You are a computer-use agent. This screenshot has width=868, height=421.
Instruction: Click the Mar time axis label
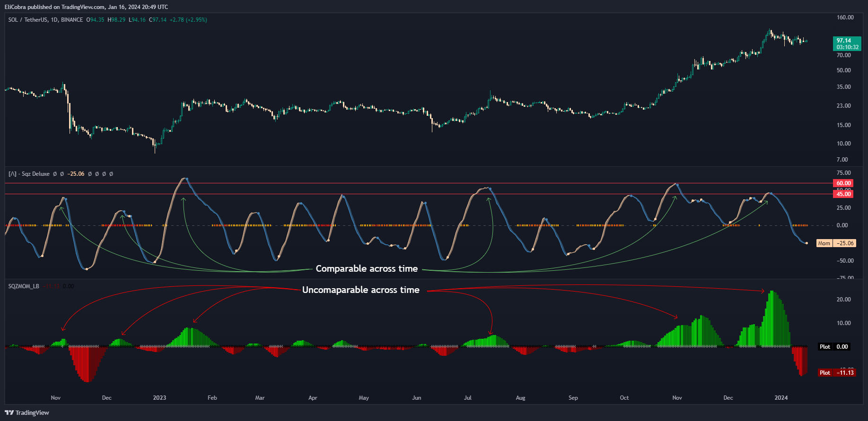click(x=260, y=398)
